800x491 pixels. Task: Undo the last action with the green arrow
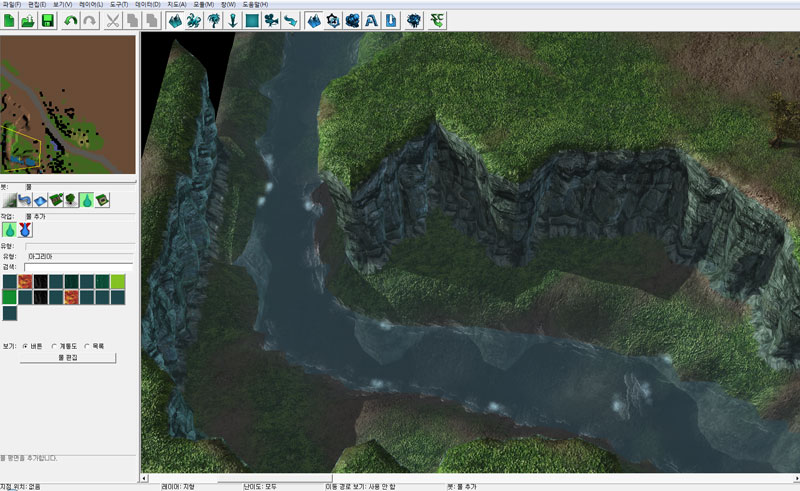tap(70, 21)
